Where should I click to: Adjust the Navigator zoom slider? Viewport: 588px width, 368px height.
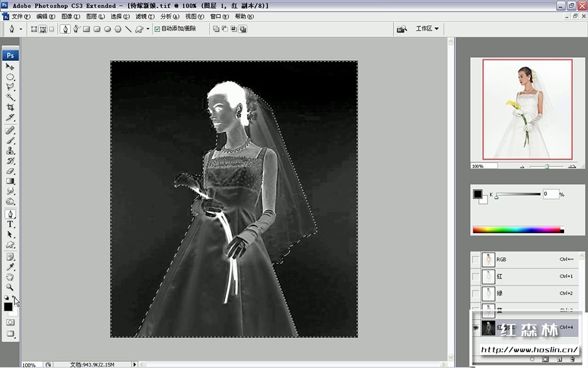click(547, 166)
